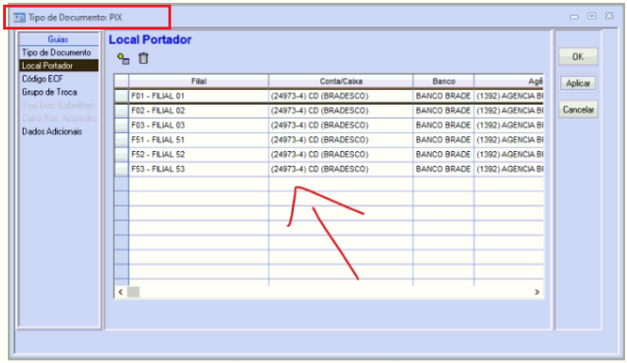Select the Banco column header
This screenshot has width=627, height=363.
pyautogui.click(x=443, y=81)
